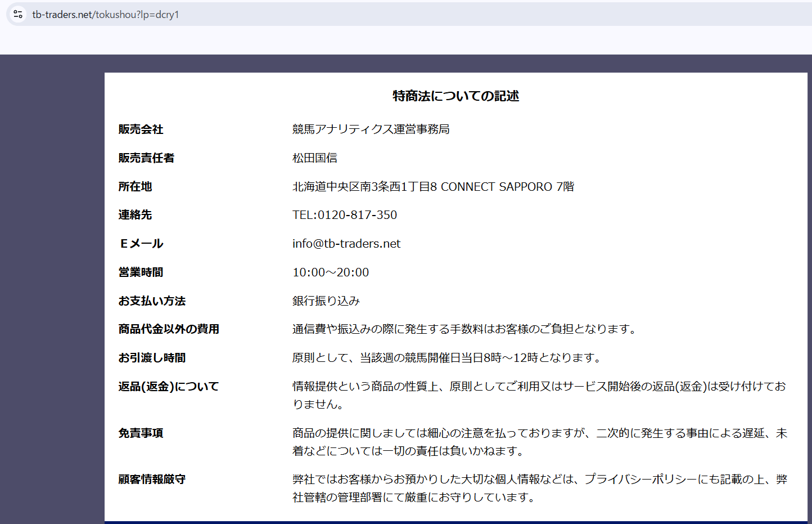Click the payment method 銀行振り込み
The image size is (812, 524).
coord(326,301)
